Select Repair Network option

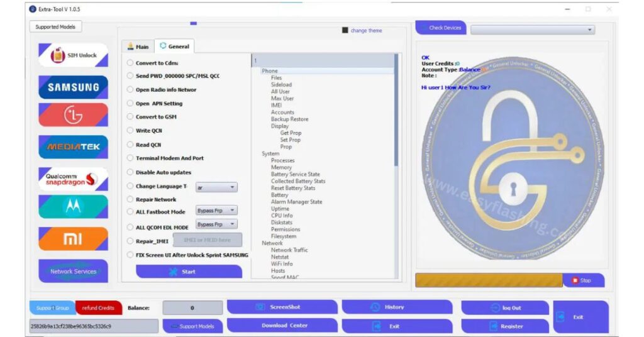(x=130, y=199)
